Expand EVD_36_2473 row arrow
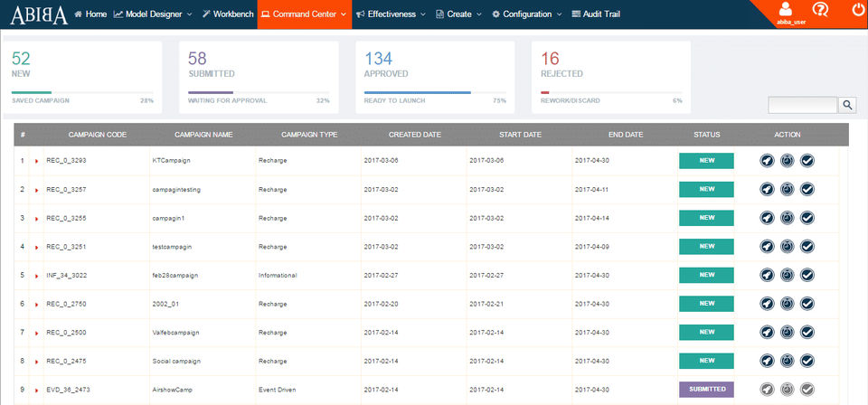Viewport: 868px width, 405px height. click(x=36, y=390)
